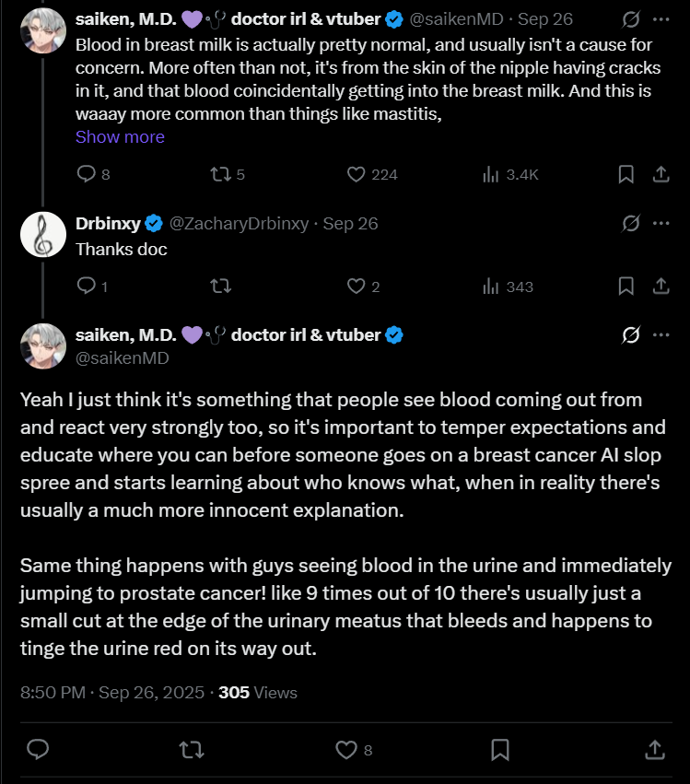This screenshot has height=784, width=690.
Task: Repost Drbinxy's "Thanks doc" reply
Action: [220, 287]
